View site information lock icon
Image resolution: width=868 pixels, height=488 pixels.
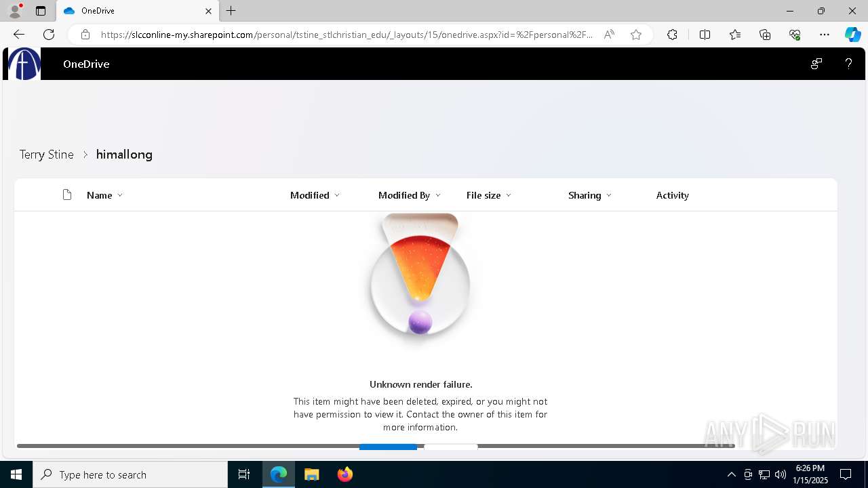pyautogui.click(x=85, y=35)
